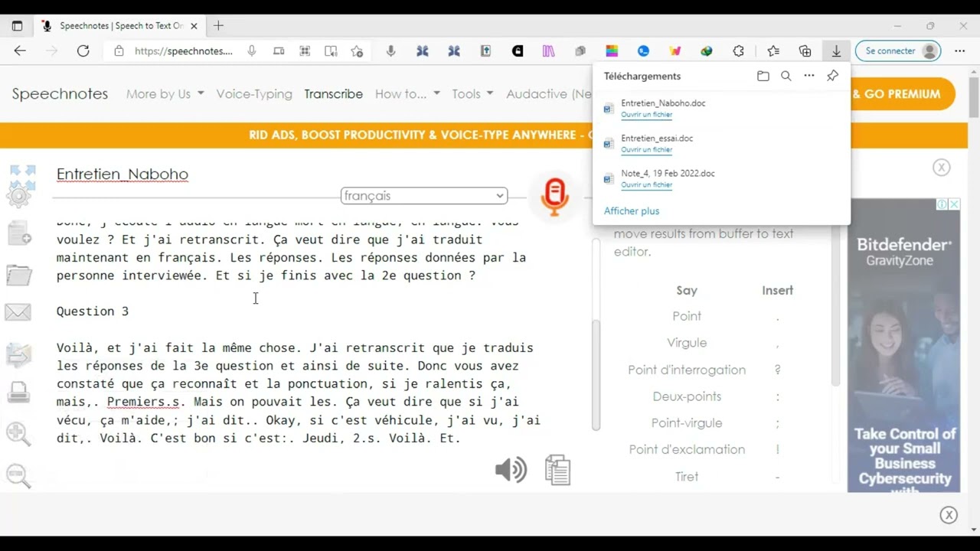Click 'Point d'interrogation' in punctuation list
Screen dimensions: 980x551
[687, 370]
